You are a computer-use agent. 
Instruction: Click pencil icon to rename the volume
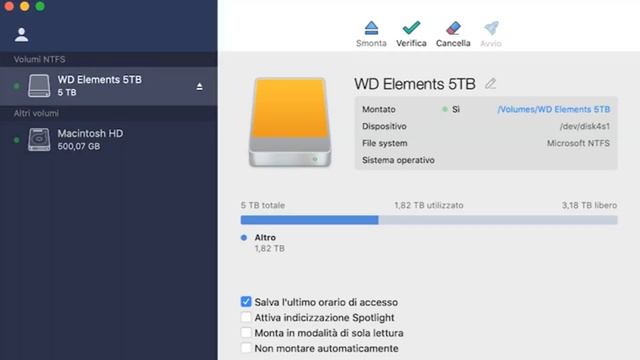point(491,84)
